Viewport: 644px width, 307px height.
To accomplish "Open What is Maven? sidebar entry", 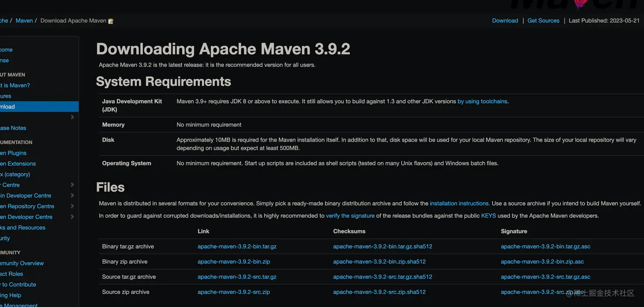I will 15,85.
